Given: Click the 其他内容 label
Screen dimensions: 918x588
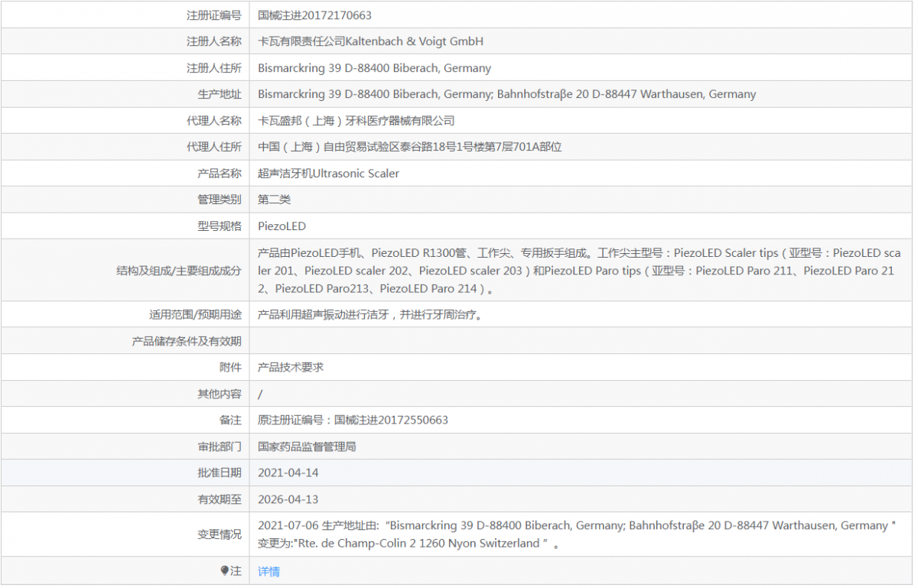Looking at the screenshot, I should 220,394.
